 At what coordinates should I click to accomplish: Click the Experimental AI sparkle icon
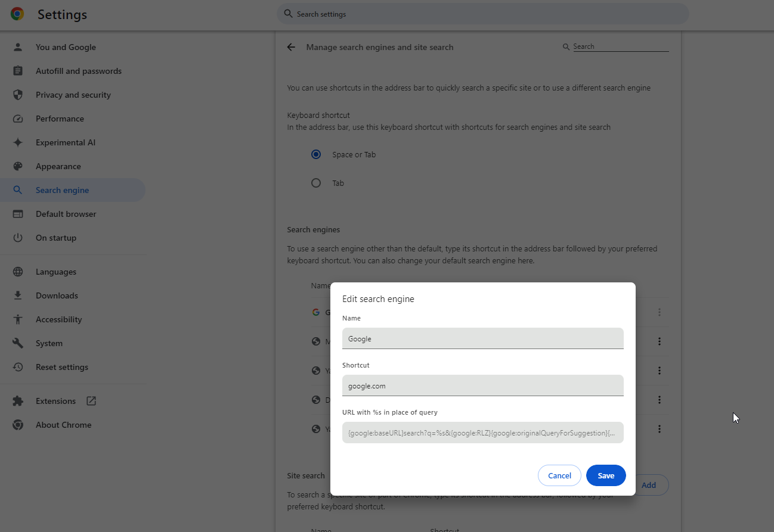click(x=18, y=142)
